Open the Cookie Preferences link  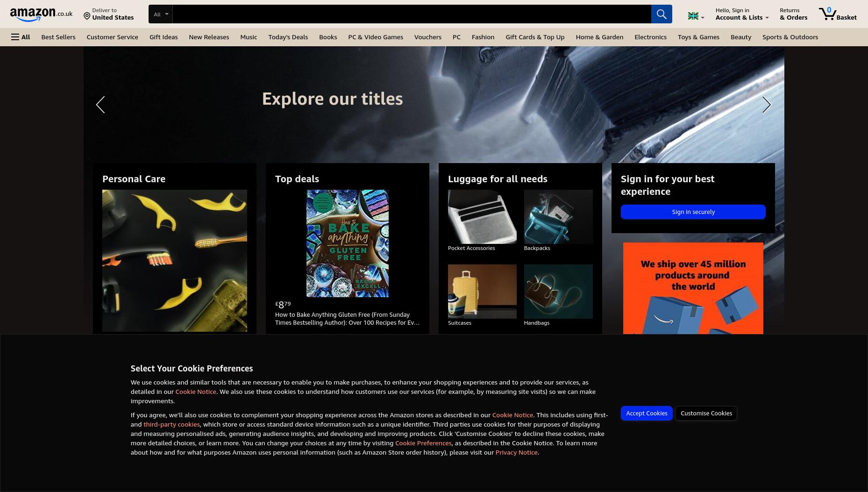(423, 443)
